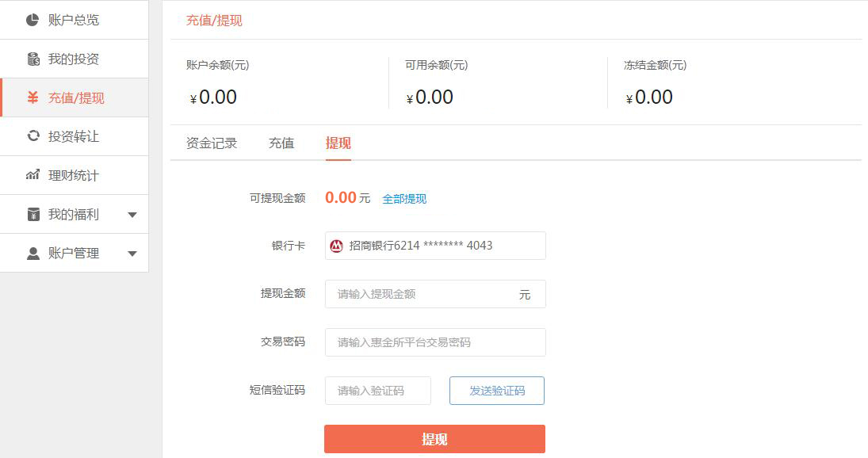Select the 提现 tab
The image size is (868, 458).
338,143
